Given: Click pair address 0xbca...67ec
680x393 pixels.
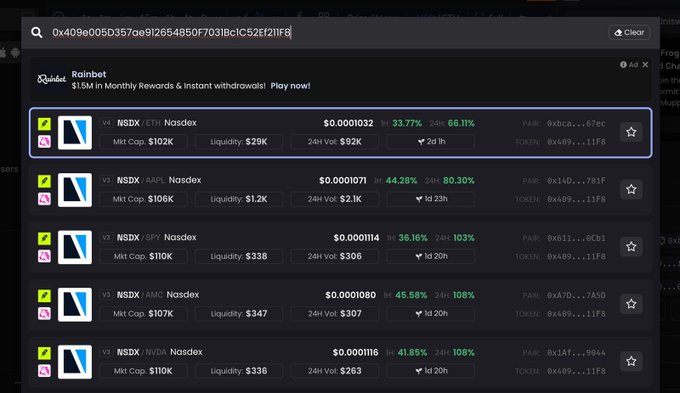Looking at the screenshot, I should (x=576, y=124).
